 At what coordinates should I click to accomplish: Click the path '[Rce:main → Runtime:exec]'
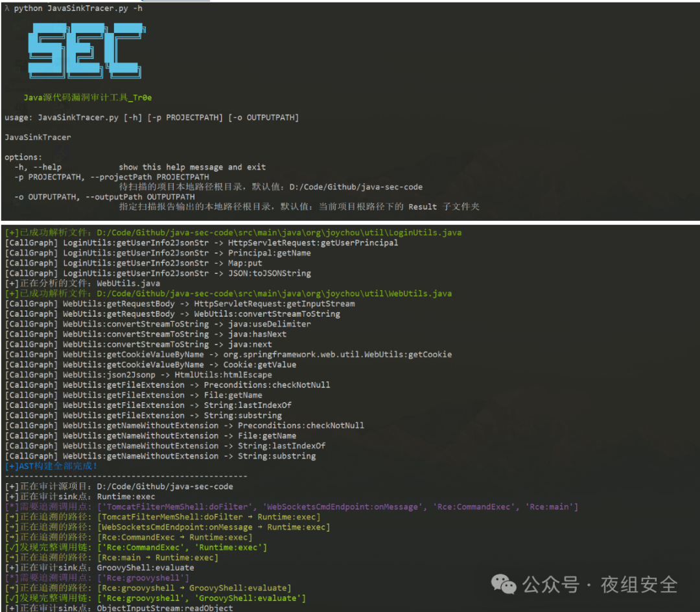(x=158, y=558)
